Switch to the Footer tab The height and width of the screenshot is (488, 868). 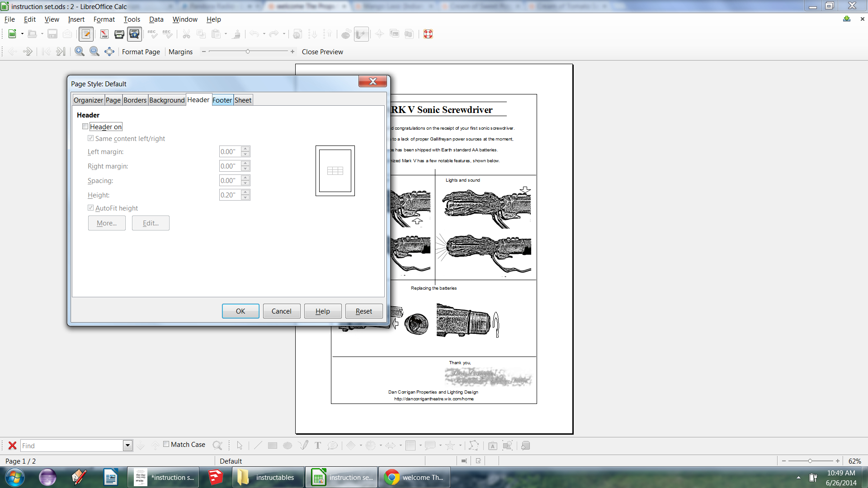(x=222, y=100)
